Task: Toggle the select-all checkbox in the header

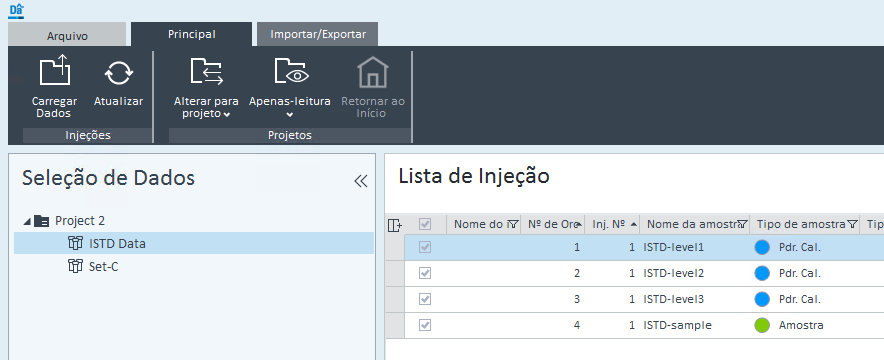Action: point(425,224)
